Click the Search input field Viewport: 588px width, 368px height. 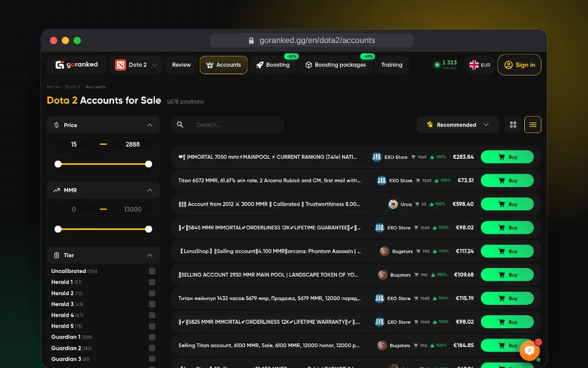[227, 125]
